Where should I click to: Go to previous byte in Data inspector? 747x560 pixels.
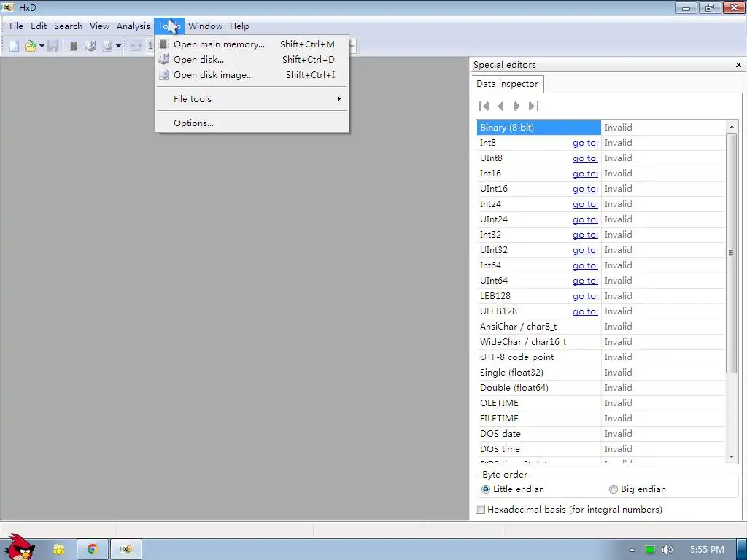tap(500, 106)
